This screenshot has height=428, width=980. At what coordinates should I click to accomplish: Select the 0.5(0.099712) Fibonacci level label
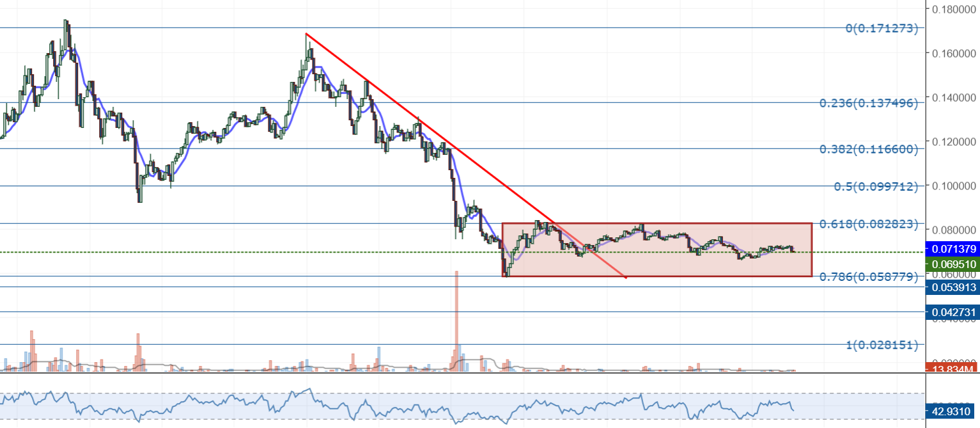875,186
